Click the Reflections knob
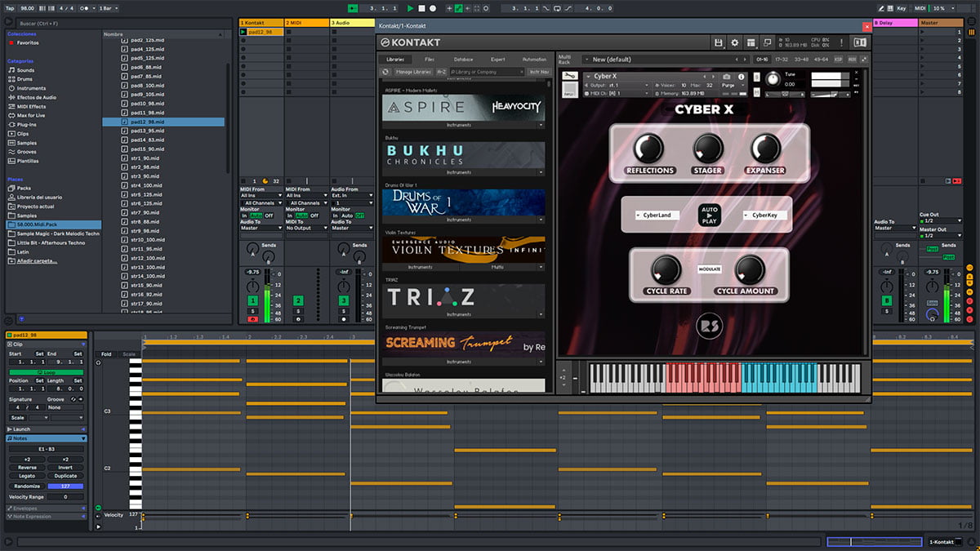Image resolution: width=980 pixels, height=551 pixels. click(x=650, y=149)
